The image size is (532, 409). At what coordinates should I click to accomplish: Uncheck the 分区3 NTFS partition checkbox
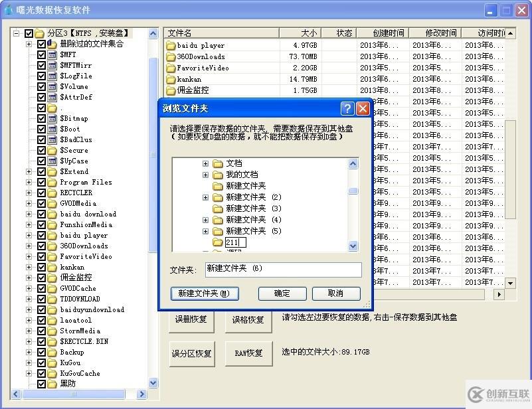point(29,33)
